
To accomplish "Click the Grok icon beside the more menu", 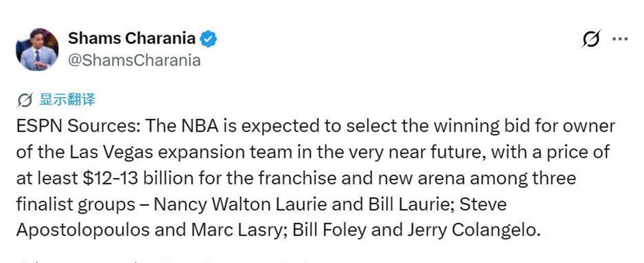I will 592,40.
